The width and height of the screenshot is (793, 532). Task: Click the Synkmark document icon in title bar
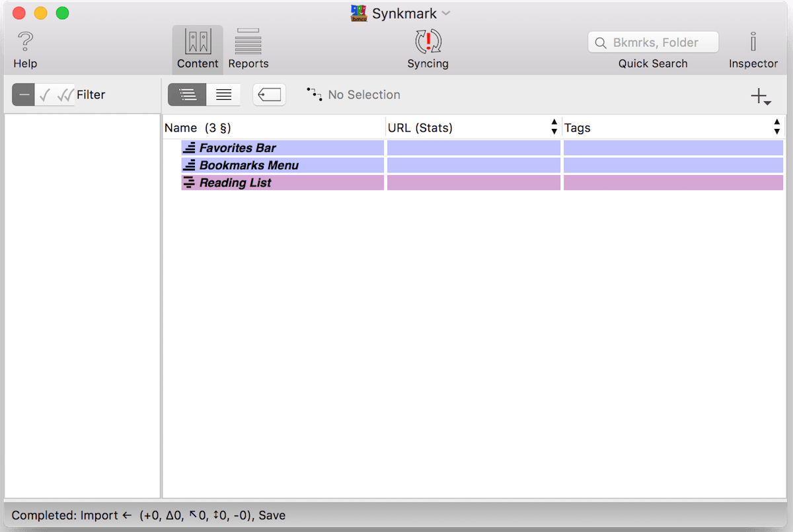(359, 13)
